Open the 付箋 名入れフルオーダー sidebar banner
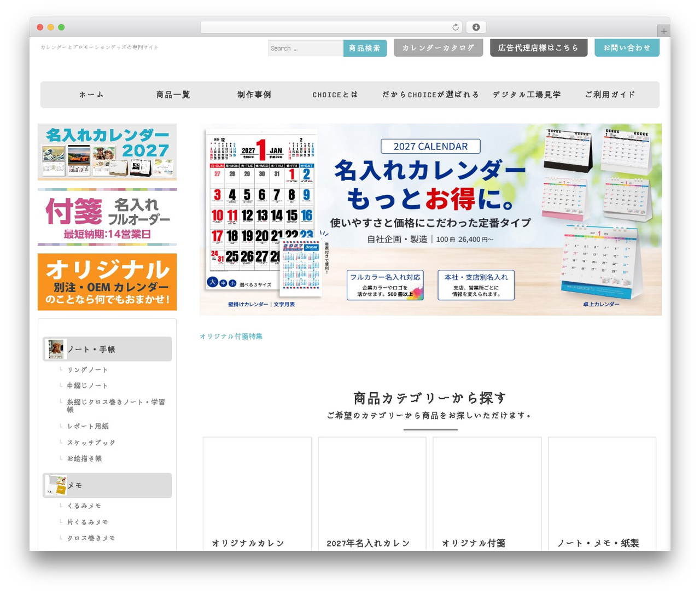700x593 pixels. (107, 217)
